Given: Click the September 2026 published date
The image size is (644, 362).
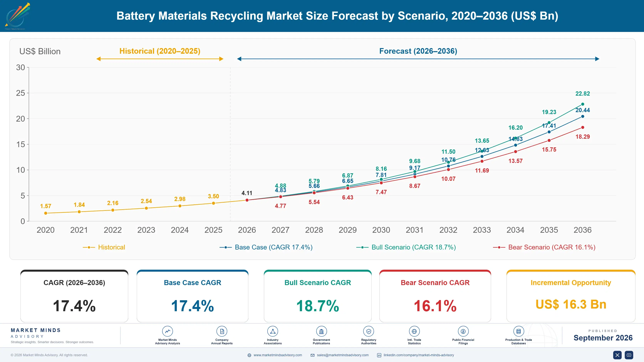Looking at the screenshot, I should (x=603, y=338).
